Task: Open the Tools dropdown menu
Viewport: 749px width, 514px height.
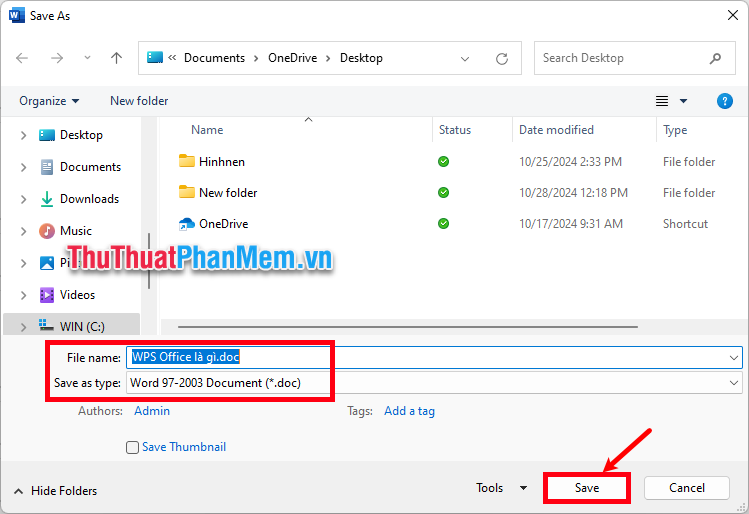Action: coord(501,488)
